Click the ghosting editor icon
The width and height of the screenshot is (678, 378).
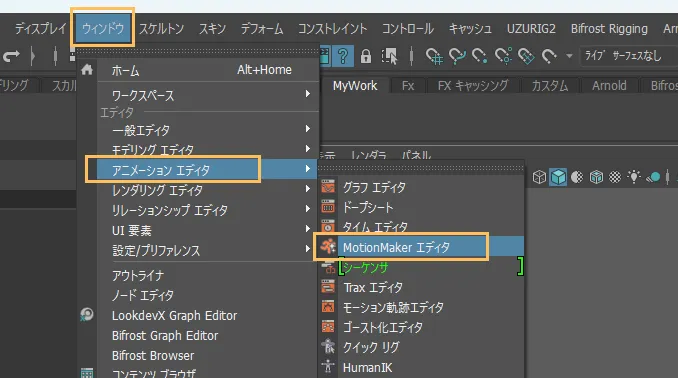point(328,326)
